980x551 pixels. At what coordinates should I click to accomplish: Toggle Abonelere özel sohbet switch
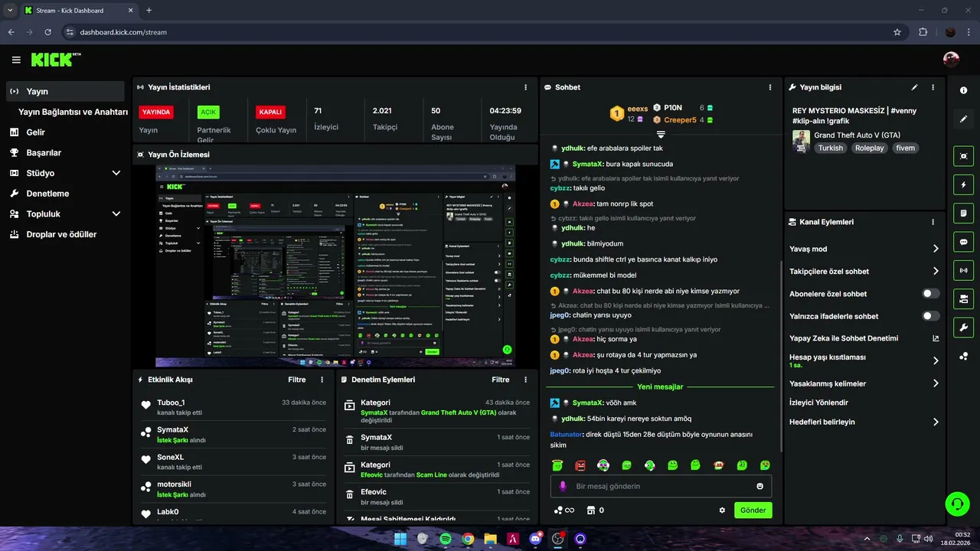click(x=931, y=294)
